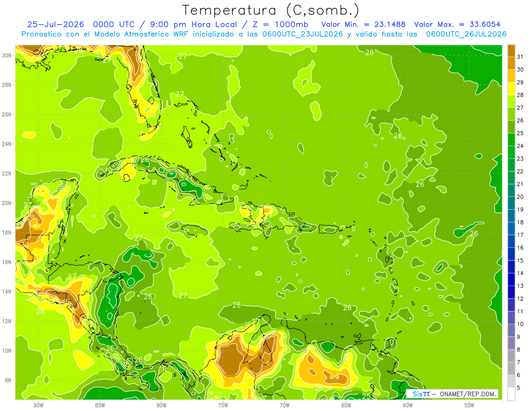Screen dimensions: 532x411
Task: Click the white bottom colorbar swatch
Action: coord(511,394)
